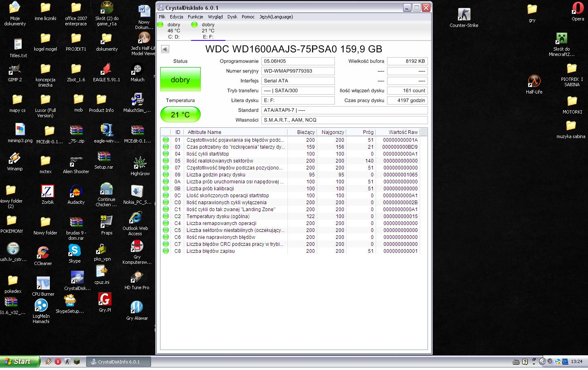Open the GIMP 2 desktop icon
This screenshot has width=588, height=370.
pos(15,73)
